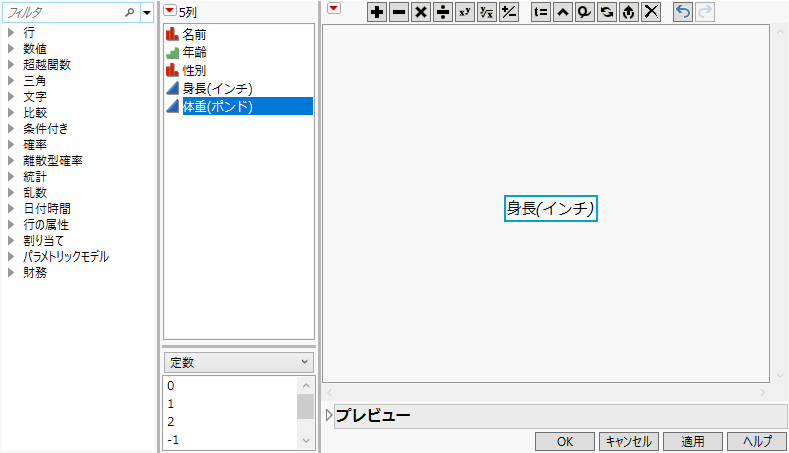Click the キャンセル button
The height and width of the screenshot is (453, 789).
628,441
